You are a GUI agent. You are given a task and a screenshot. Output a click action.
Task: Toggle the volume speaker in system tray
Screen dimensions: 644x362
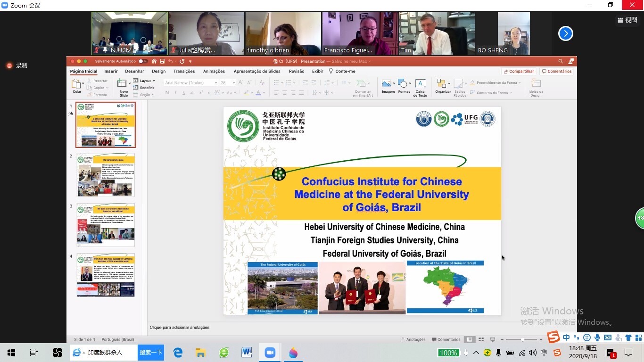tap(532, 353)
